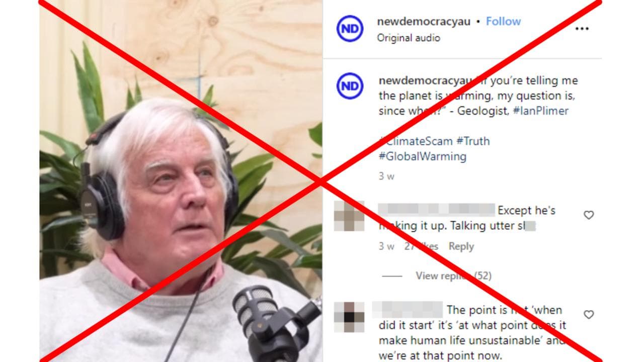Click the Original audio link
This screenshot has height=362, width=644.
pyautogui.click(x=409, y=38)
